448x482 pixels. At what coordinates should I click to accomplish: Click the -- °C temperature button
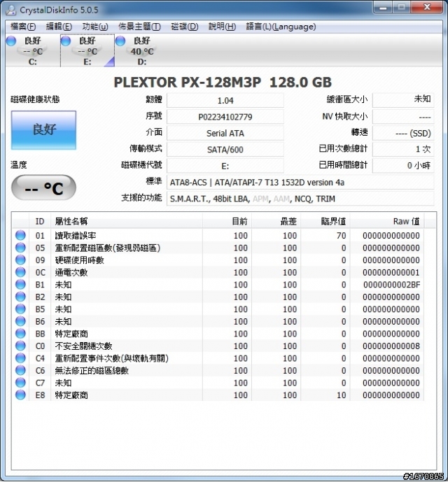coord(43,187)
